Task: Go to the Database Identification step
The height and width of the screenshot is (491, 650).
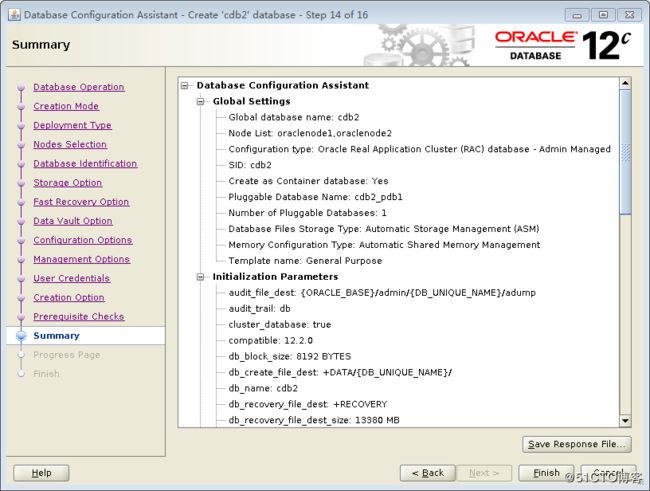Action: click(x=85, y=163)
